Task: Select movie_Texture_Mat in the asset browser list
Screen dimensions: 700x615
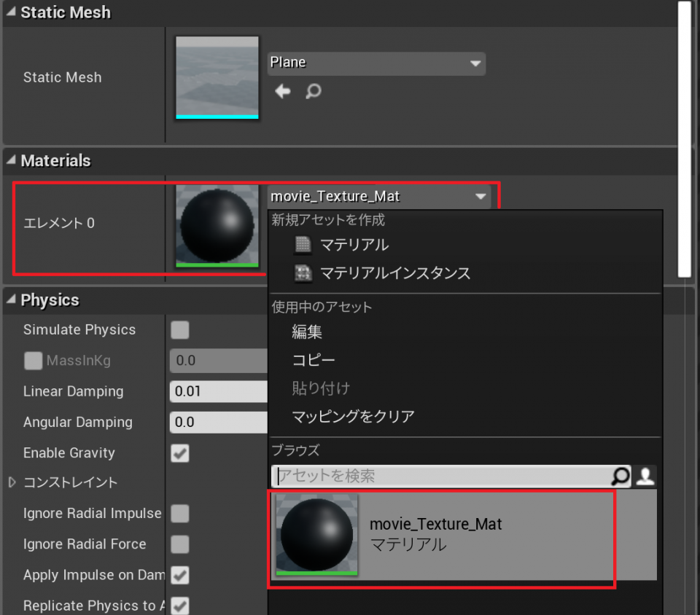Action: pyautogui.click(x=464, y=535)
